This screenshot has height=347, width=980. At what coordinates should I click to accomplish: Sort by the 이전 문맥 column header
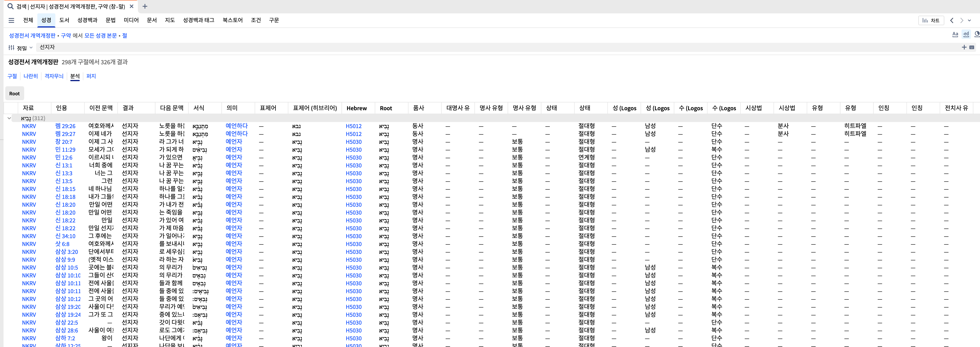(101, 108)
